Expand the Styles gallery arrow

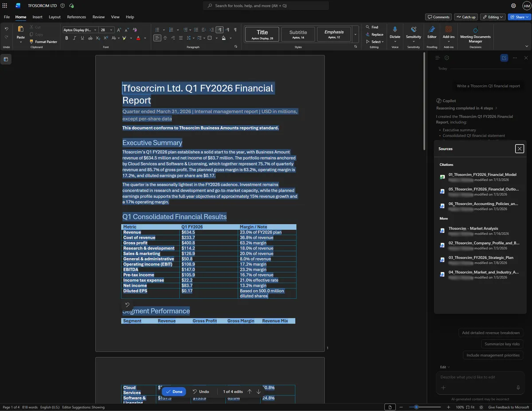[355, 34]
